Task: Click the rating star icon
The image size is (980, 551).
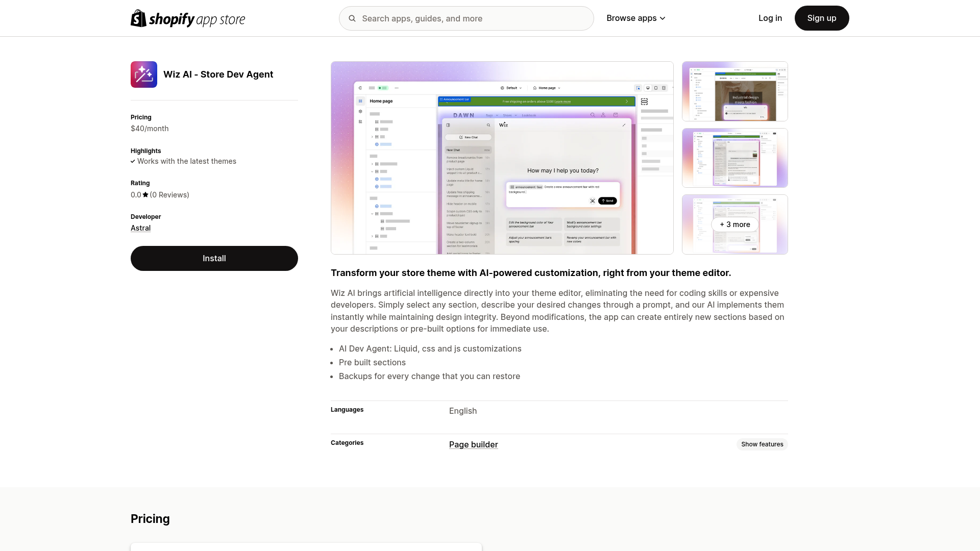Action: coord(145,195)
